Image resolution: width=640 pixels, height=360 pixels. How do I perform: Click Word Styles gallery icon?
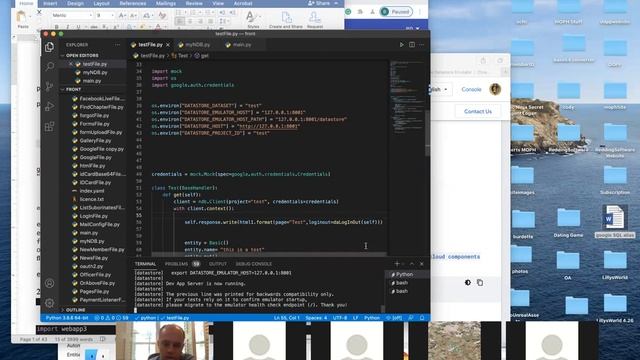point(252,18)
